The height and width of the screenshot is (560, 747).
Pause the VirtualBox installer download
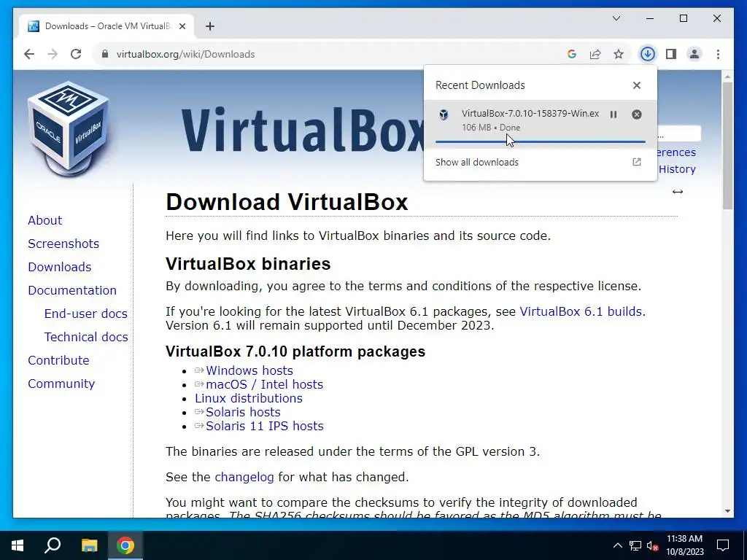(x=614, y=114)
